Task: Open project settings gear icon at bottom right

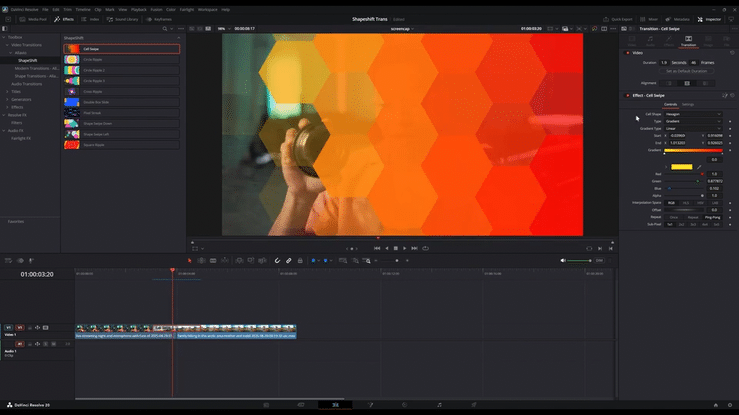Action: [730, 405]
